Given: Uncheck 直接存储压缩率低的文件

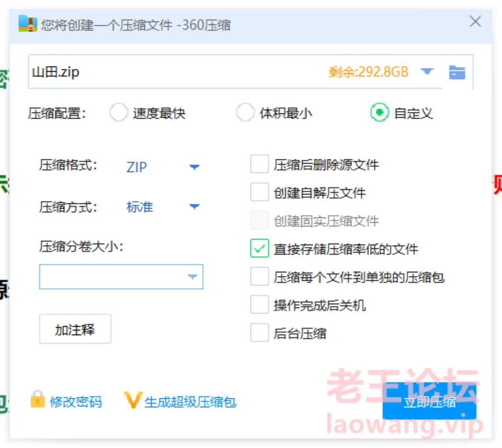Looking at the screenshot, I should coord(259,248).
